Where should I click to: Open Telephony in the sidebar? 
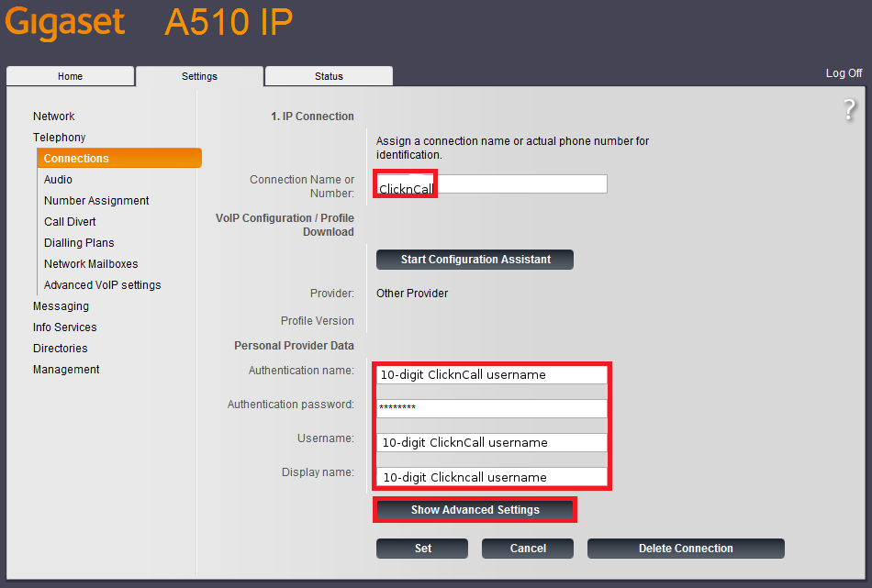coord(59,138)
